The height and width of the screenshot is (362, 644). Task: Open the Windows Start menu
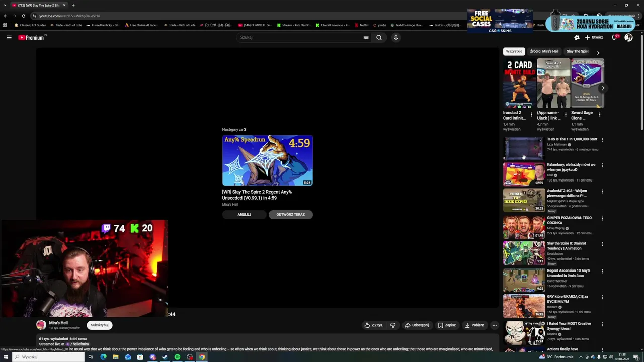[6, 357]
